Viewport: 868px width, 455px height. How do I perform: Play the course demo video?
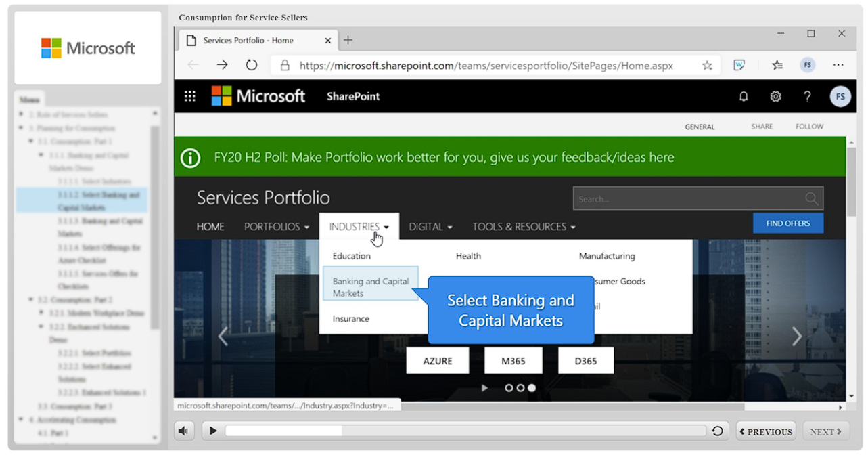pos(213,431)
